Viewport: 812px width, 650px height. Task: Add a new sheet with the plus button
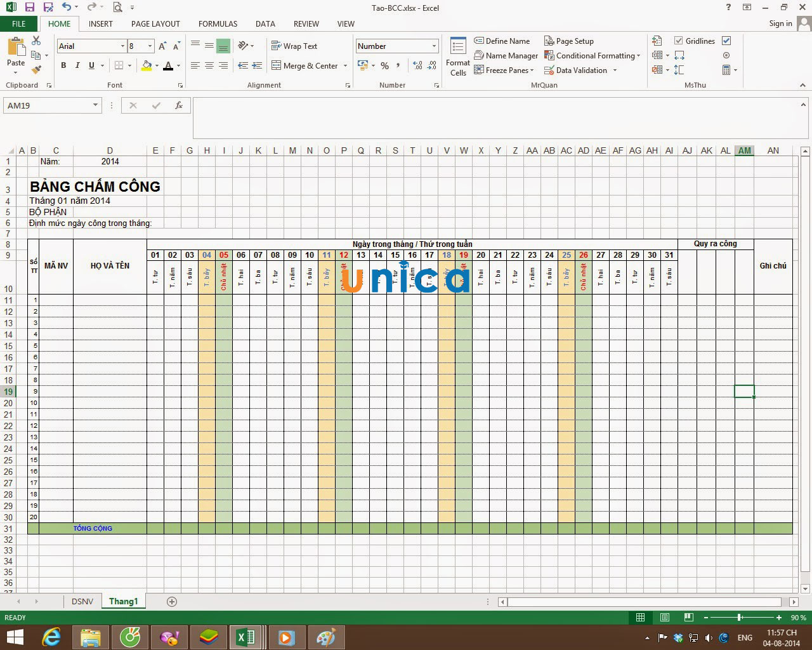[172, 601]
